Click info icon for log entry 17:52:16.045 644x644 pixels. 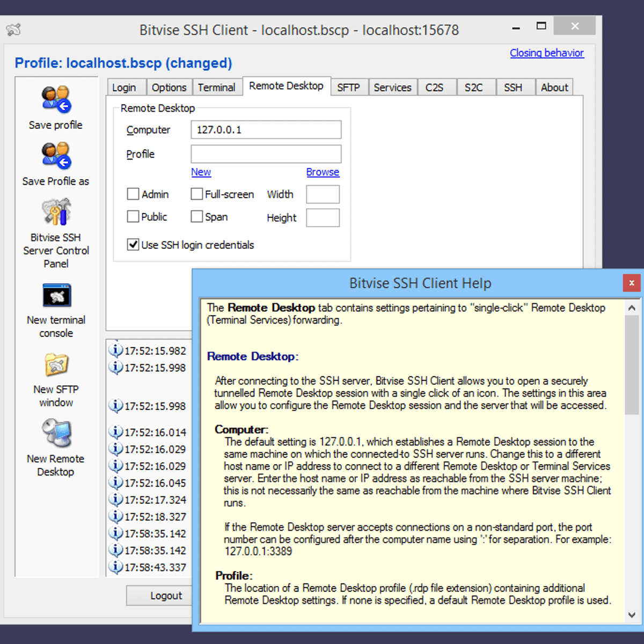click(x=115, y=482)
